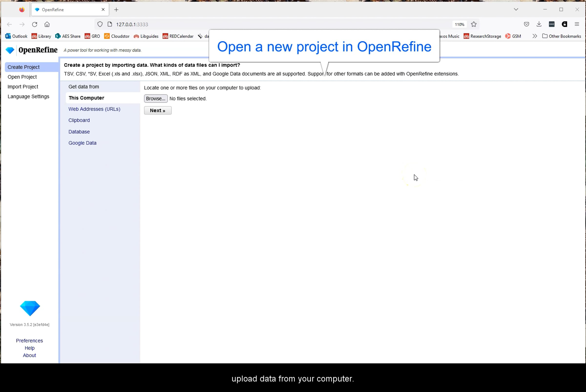The width and height of the screenshot is (586, 392).
Task: Expand the list all tabs dropdown
Action: pos(516,10)
